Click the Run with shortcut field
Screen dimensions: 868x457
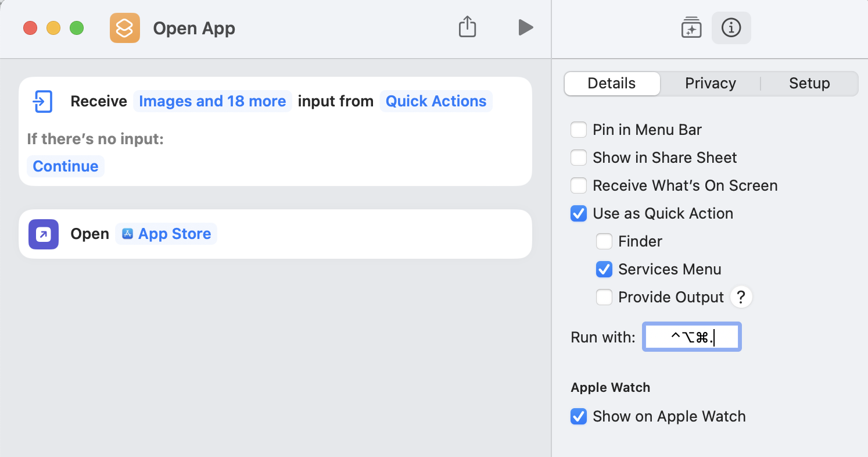point(691,337)
